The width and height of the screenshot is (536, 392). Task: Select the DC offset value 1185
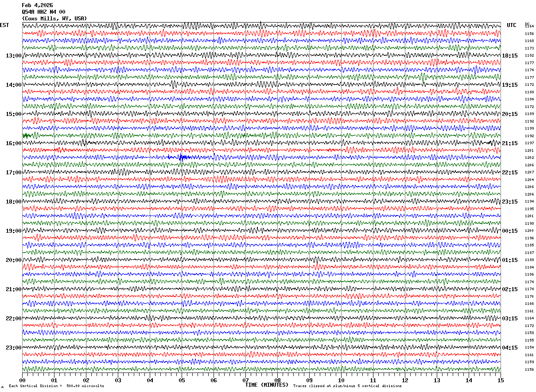[x=529, y=246]
